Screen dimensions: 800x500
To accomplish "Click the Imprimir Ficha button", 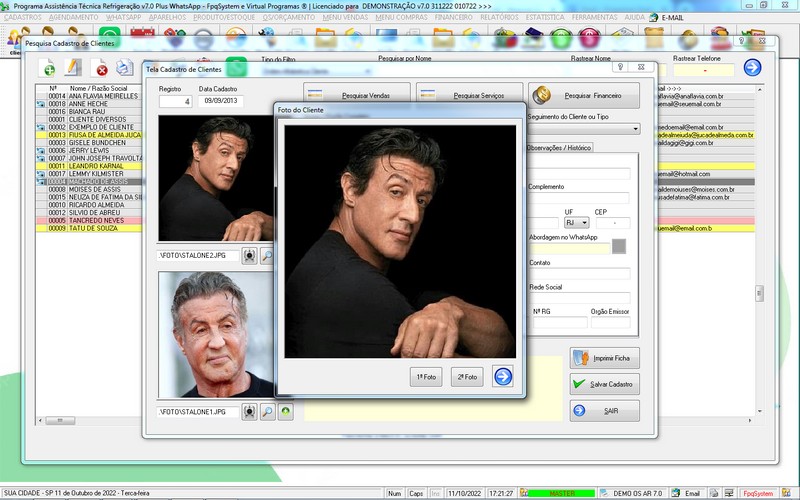I will (605, 358).
